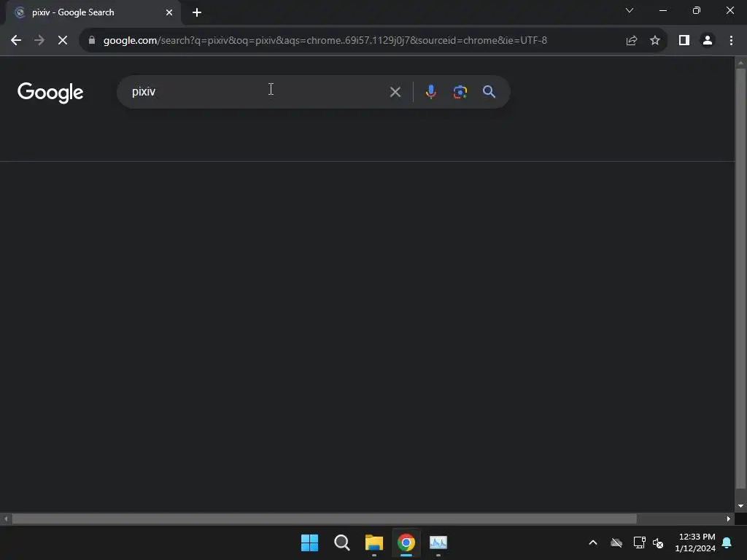The image size is (747, 560).
Task: Click the vertical scrollbar thumb
Action: (740, 279)
